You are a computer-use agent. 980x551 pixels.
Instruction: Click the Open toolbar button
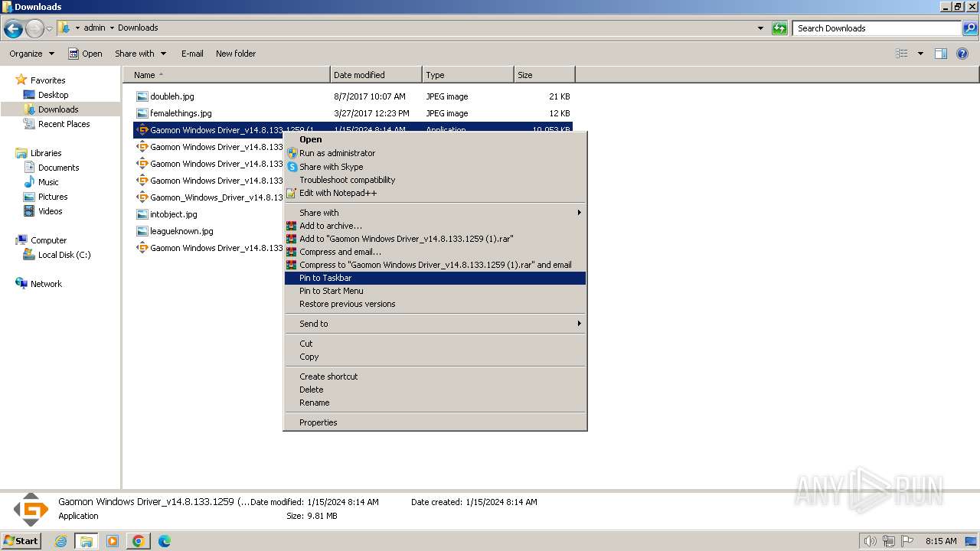(85, 54)
